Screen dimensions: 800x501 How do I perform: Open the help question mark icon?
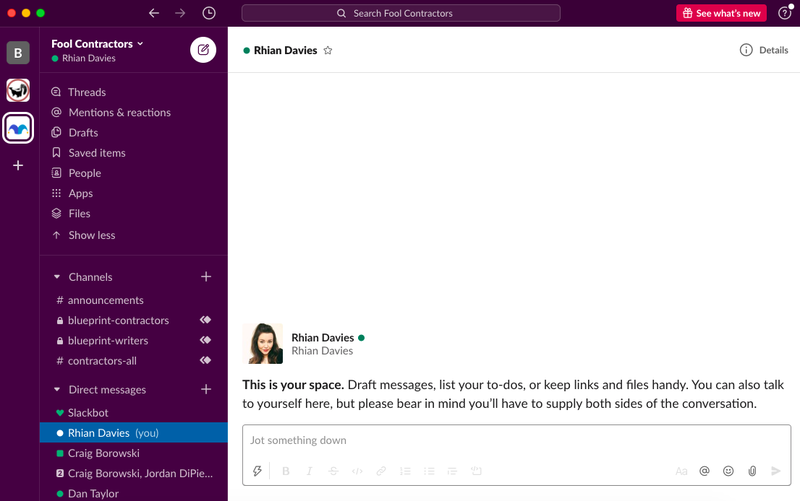pos(784,13)
